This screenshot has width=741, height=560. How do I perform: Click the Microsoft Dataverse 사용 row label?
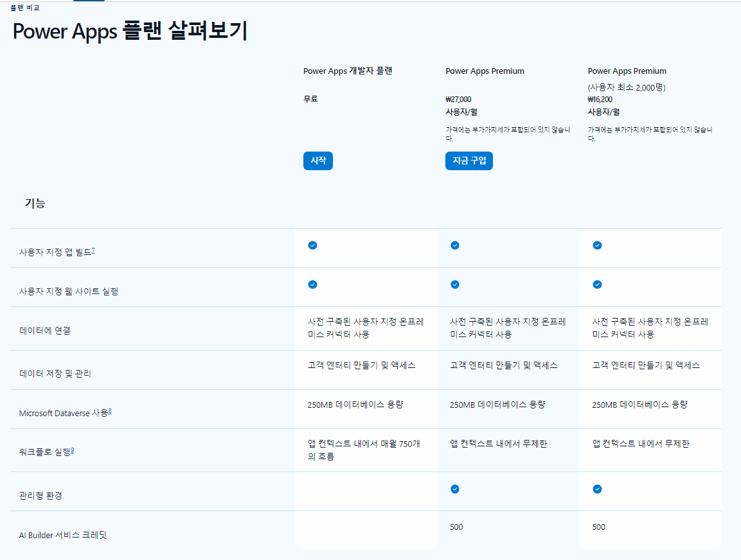tap(64, 413)
